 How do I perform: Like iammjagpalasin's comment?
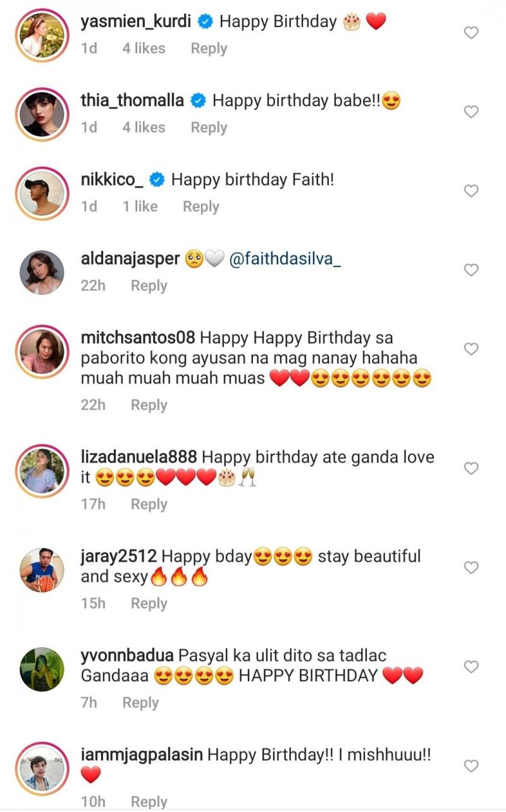(x=471, y=766)
